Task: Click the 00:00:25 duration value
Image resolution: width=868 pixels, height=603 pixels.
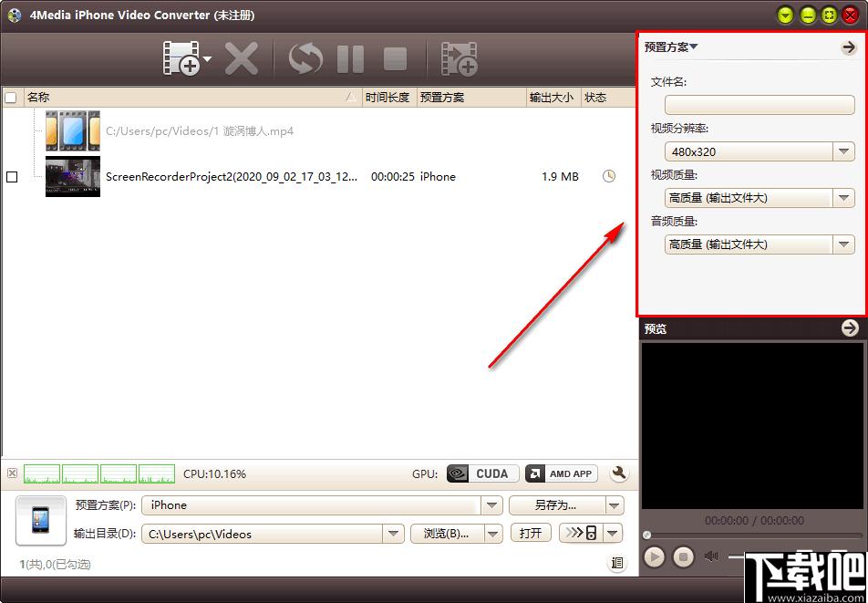Action: tap(392, 177)
